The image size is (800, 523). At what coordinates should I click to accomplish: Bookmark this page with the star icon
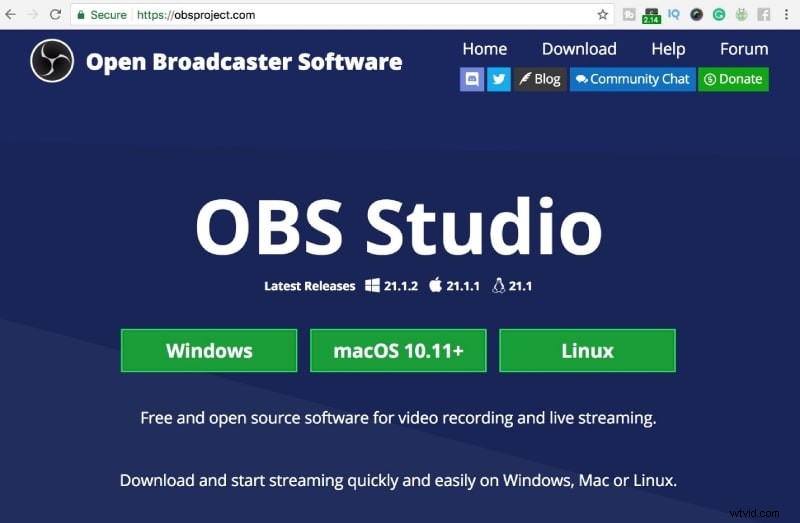tap(603, 15)
